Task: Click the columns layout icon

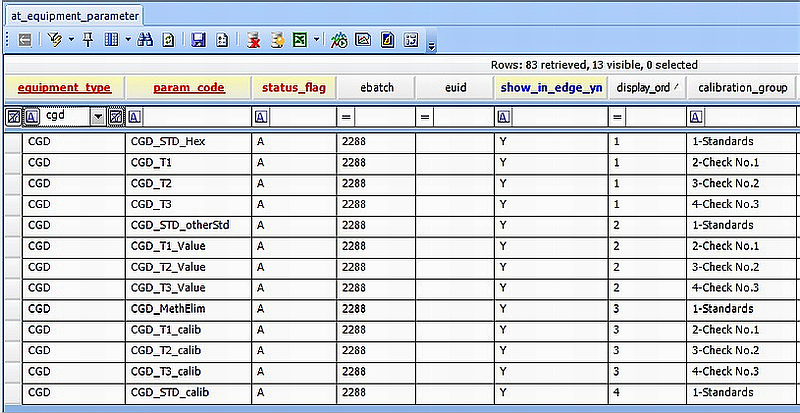Action: [111, 40]
